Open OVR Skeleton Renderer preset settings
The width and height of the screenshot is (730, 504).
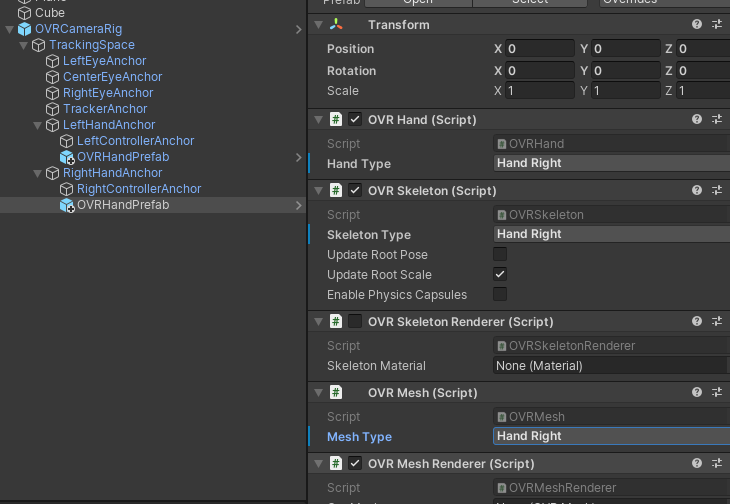point(717,321)
